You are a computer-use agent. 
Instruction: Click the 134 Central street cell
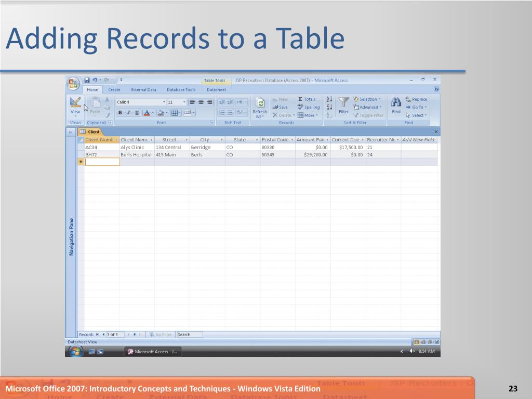pyautogui.click(x=172, y=148)
